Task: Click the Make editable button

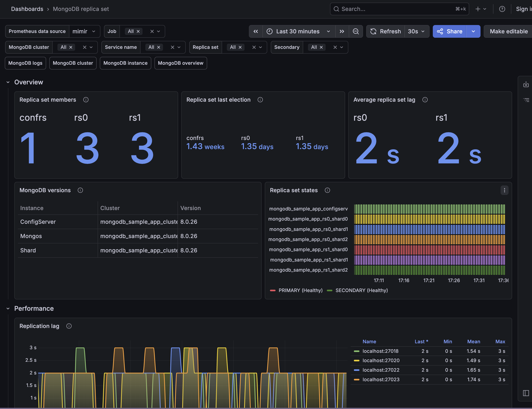Action: tap(509, 31)
